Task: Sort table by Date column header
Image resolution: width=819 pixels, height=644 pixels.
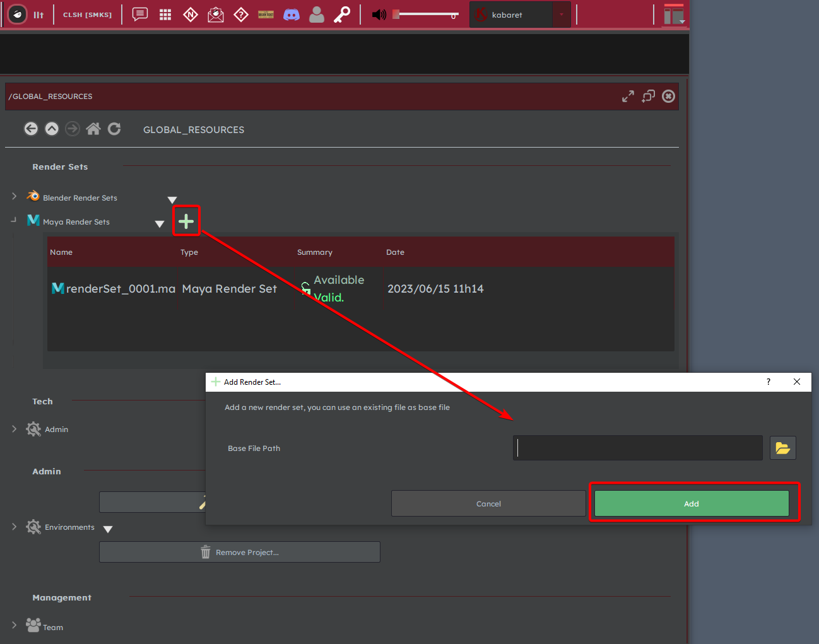Action: pos(396,252)
